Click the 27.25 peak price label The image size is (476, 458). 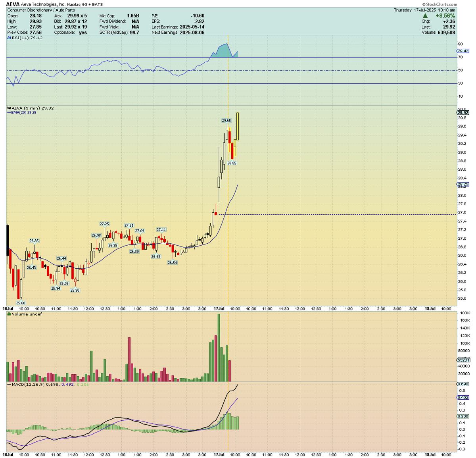point(104,224)
